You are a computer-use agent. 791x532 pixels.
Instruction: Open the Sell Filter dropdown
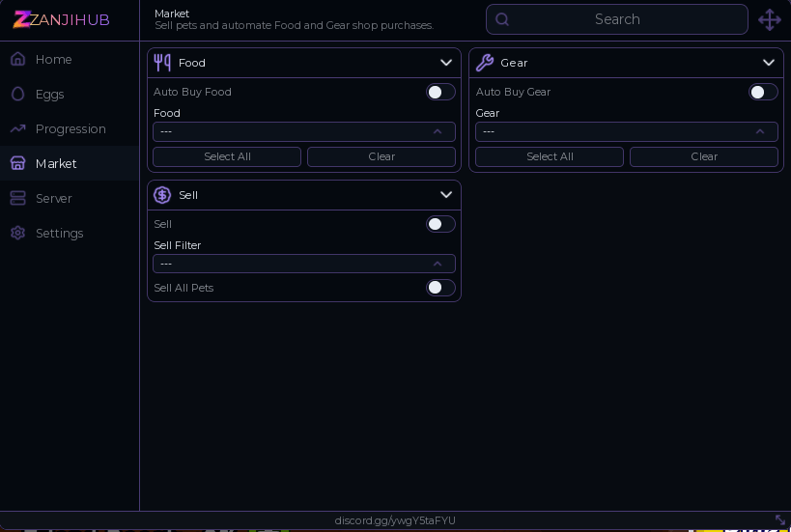[x=303, y=264]
